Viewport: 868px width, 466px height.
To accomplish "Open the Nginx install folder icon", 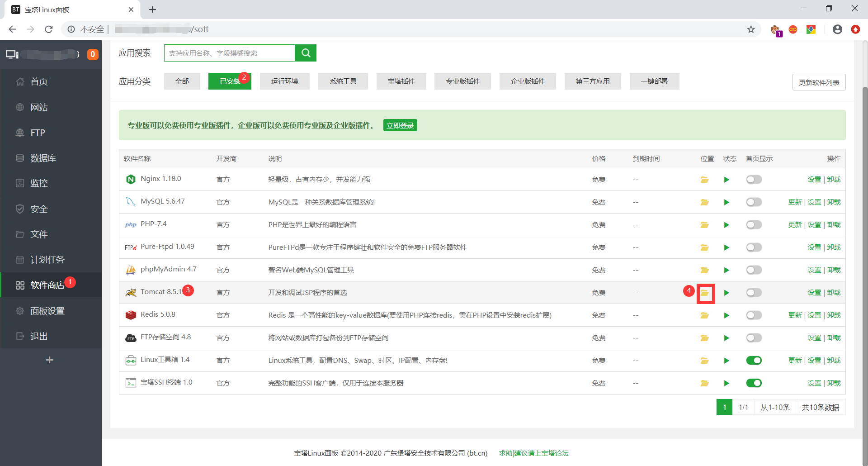I will click(x=704, y=180).
